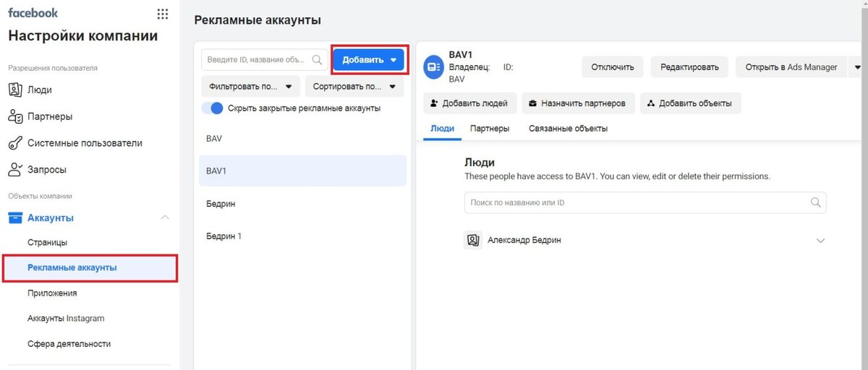868x370 pixels.
Task: Open the Facebook apps grid icon
Action: point(162,14)
